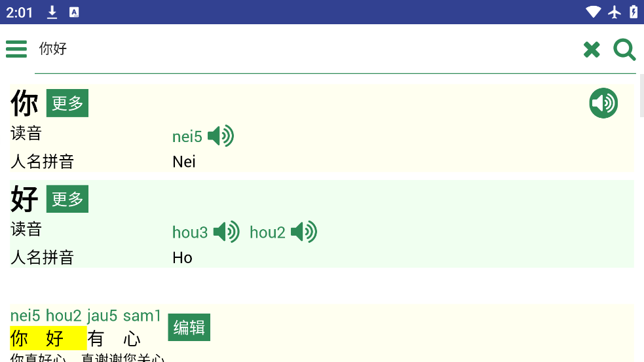The image size is (644, 362).
Task: Click the large 好 character heading
Action: click(x=25, y=199)
